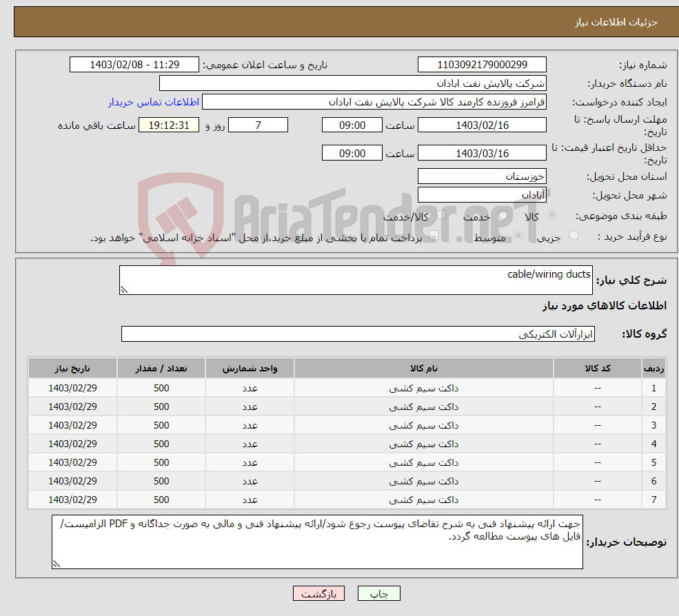The image size is (679, 616).
Task: Click the واحد شمارش column header
Action: coord(250,369)
